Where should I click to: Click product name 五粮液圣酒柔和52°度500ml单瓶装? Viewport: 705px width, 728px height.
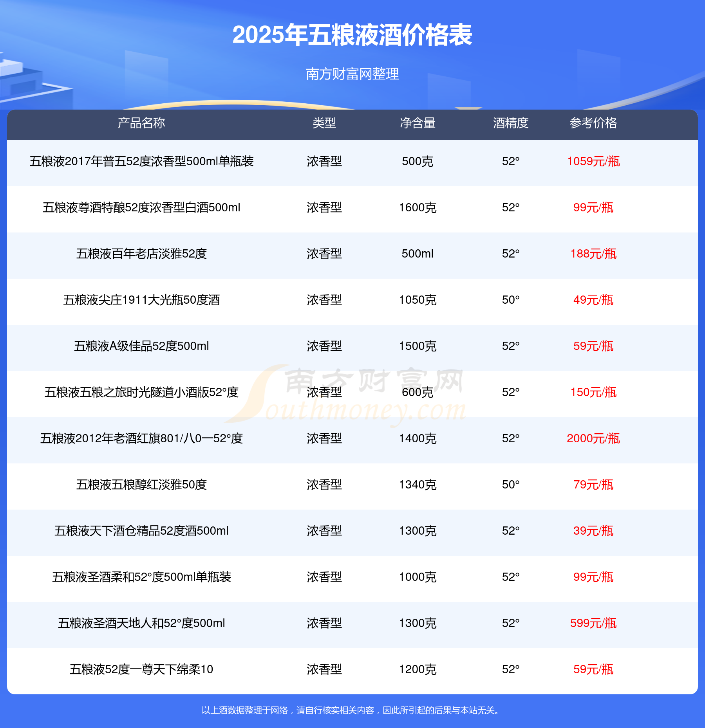141,577
